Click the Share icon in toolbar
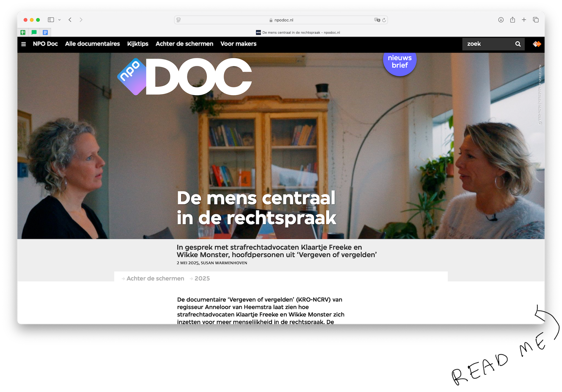The height and width of the screenshot is (392, 562). [x=512, y=20]
